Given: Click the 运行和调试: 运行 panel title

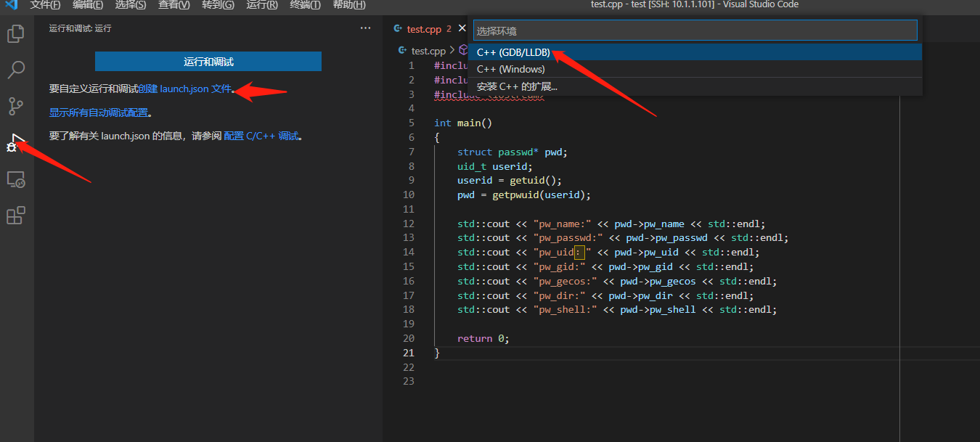Looking at the screenshot, I should tap(80, 28).
